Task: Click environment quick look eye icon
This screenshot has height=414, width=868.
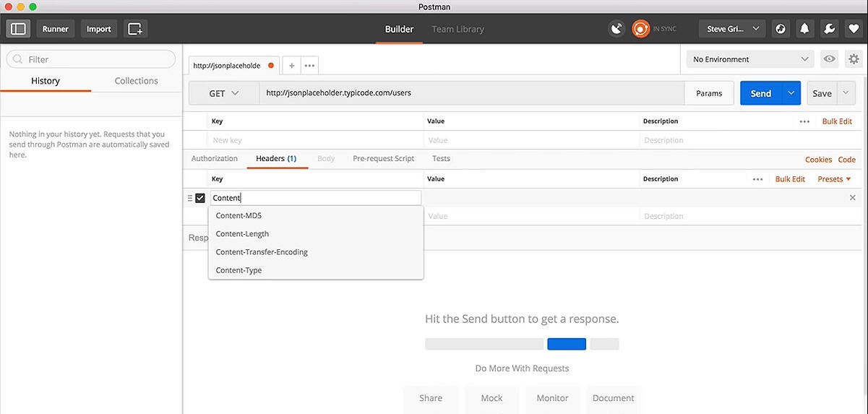Action: tap(829, 59)
